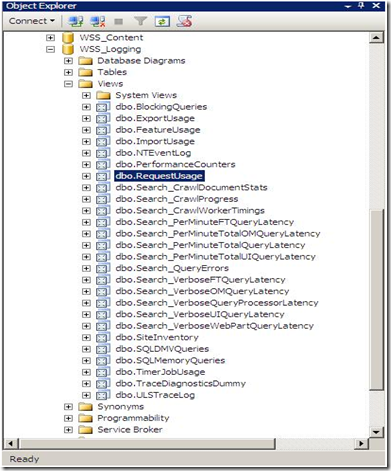This screenshot has width=391, height=471.
Task: Click the Tables folder icon
Action: point(86,72)
